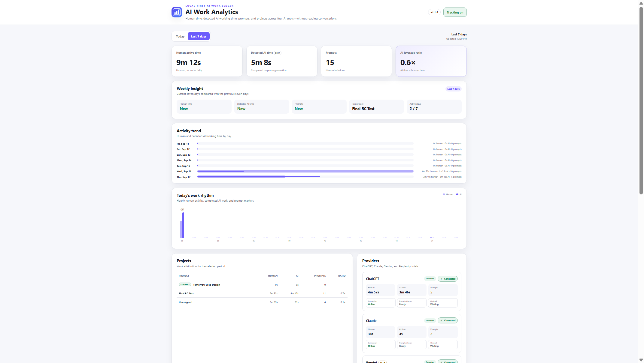This screenshot has height=363, width=644.
Task: Open the Detected AI time card
Action: pyautogui.click(x=282, y=61)
